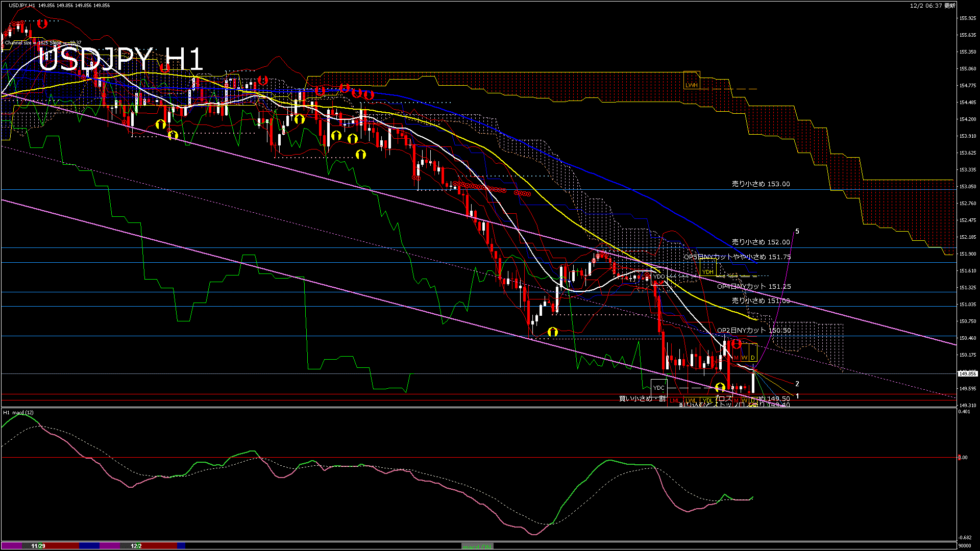Click the OP4日NYカット 151.25 label
This screenshot has height=551, width=980.
click(x=754, y=287)
